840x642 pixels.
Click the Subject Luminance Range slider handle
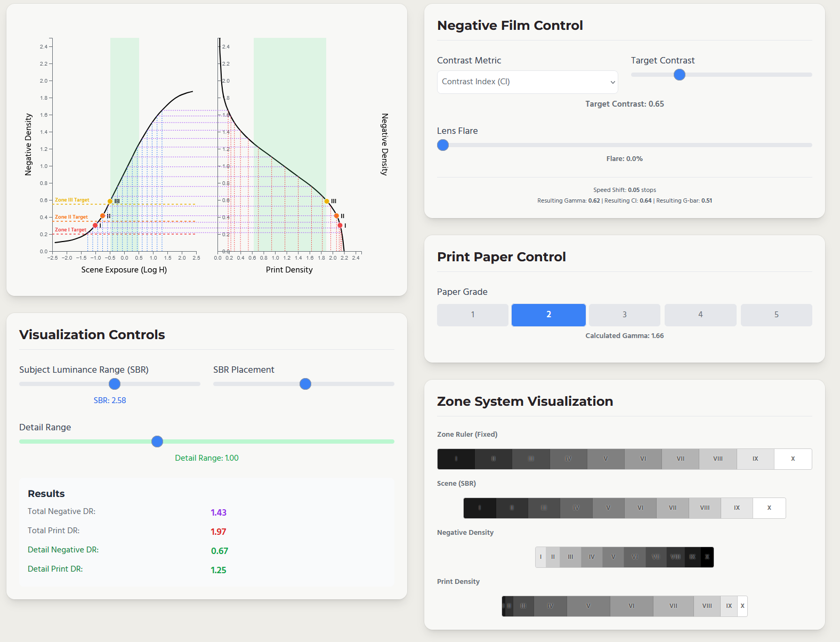pyautogui.click(x=115, y=384)
